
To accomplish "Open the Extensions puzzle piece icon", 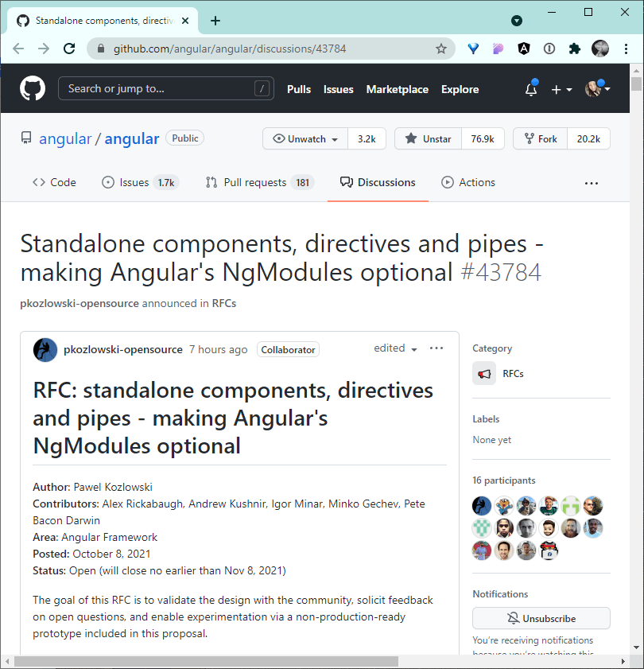I will pos(575,49).
